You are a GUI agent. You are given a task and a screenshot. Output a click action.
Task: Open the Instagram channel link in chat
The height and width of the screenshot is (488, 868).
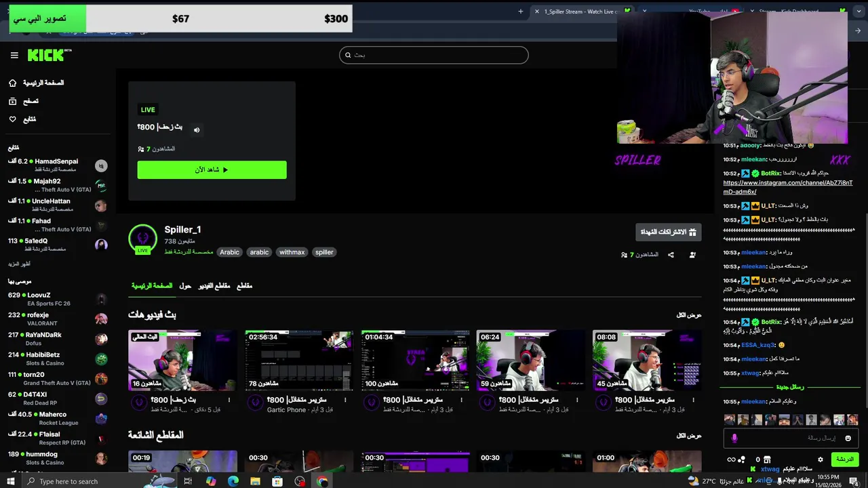coord(788,187)
